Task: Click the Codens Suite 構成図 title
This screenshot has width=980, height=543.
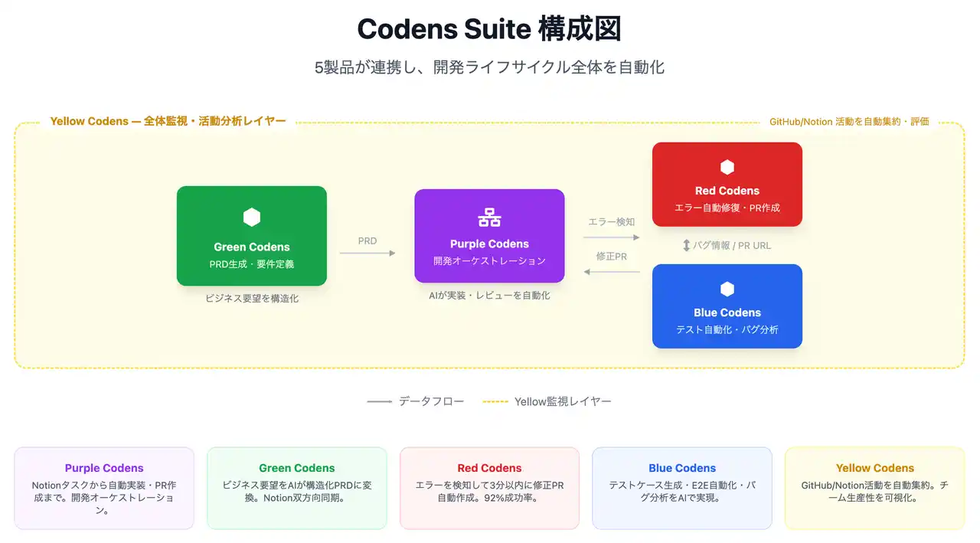Action: [489, 29]
